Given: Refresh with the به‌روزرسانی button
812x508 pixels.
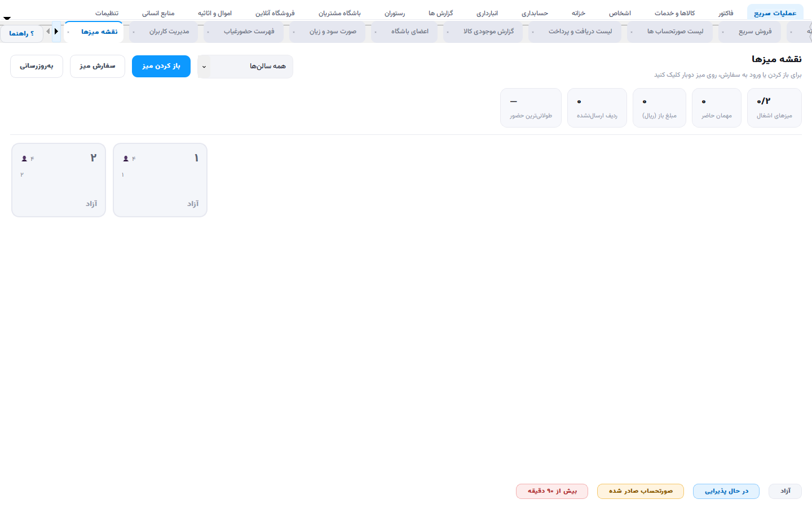Looking at the screenshot, I should pyautogui.click(x=37, y=66).
